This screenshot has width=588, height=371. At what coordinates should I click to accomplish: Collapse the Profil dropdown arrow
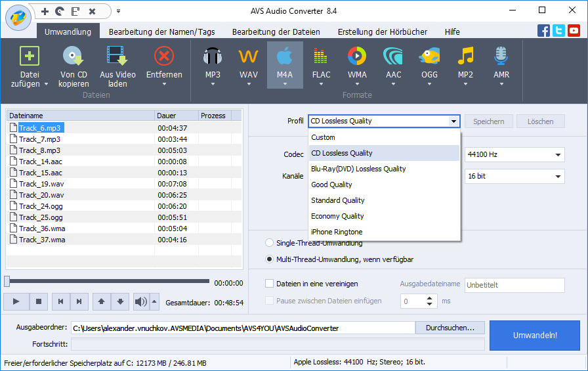coord(453,121)
